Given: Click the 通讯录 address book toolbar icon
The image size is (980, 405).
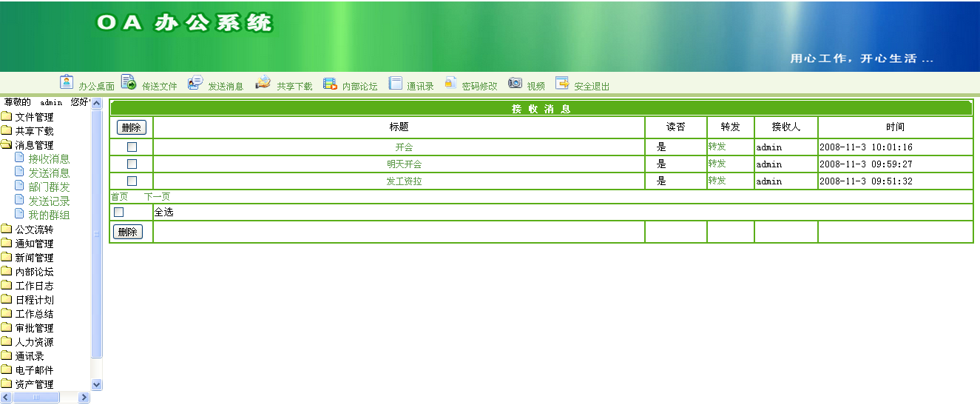Looking at the screenshot, I should [395, 83].
